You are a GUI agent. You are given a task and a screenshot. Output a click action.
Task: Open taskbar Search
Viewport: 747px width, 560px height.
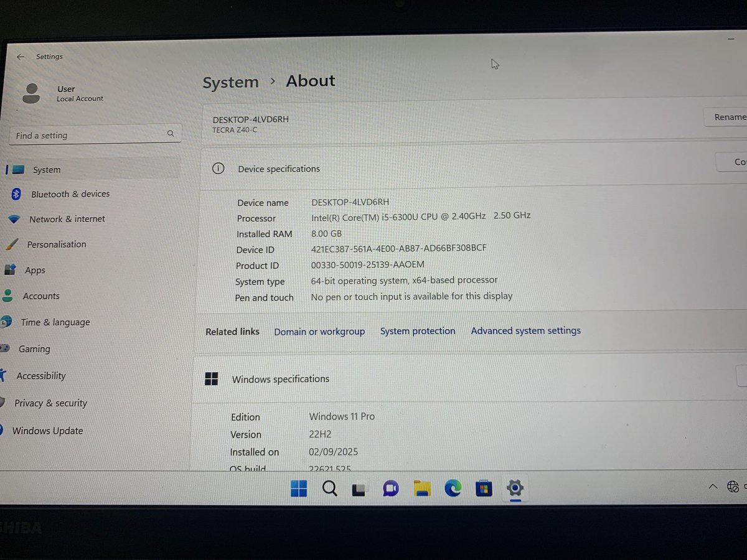tap(329, 489)
